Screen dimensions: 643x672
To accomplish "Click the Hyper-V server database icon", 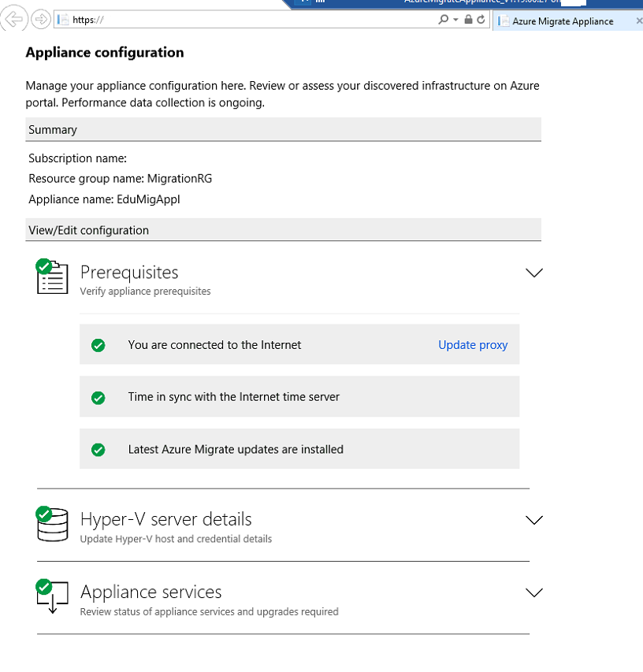I will tap(52, 525).
